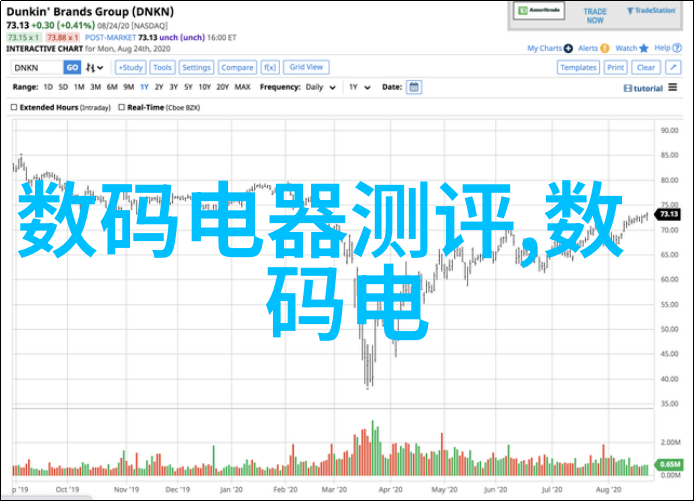The image size is (695, 502).
Task: Click the 73.88 x 1 ask quote
Action: (62, 38)
